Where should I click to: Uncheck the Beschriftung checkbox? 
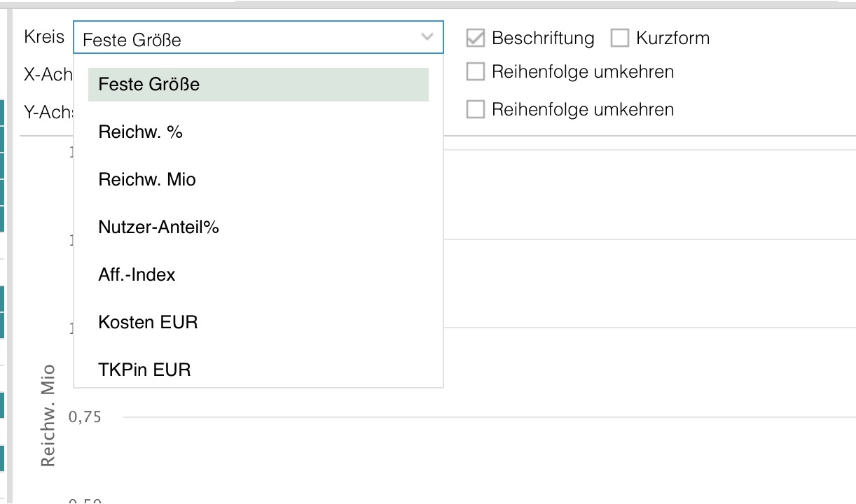(x=477, y=38)
